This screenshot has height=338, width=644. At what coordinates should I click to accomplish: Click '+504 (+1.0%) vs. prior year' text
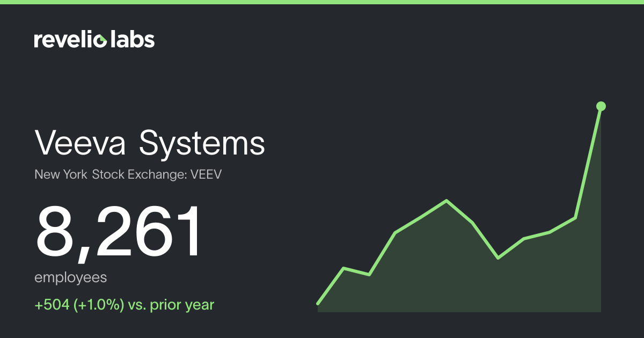[x=125, y=305]
